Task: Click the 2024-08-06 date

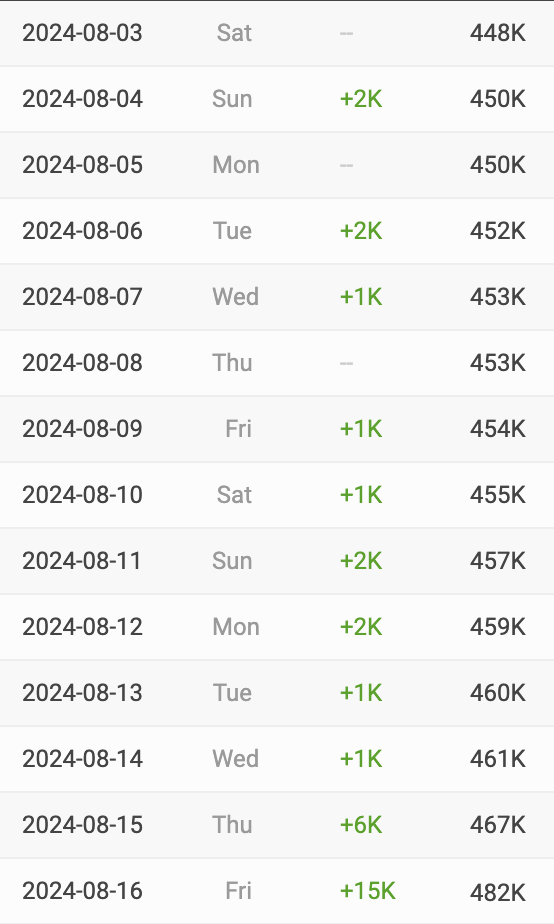Action: [83, 231]
